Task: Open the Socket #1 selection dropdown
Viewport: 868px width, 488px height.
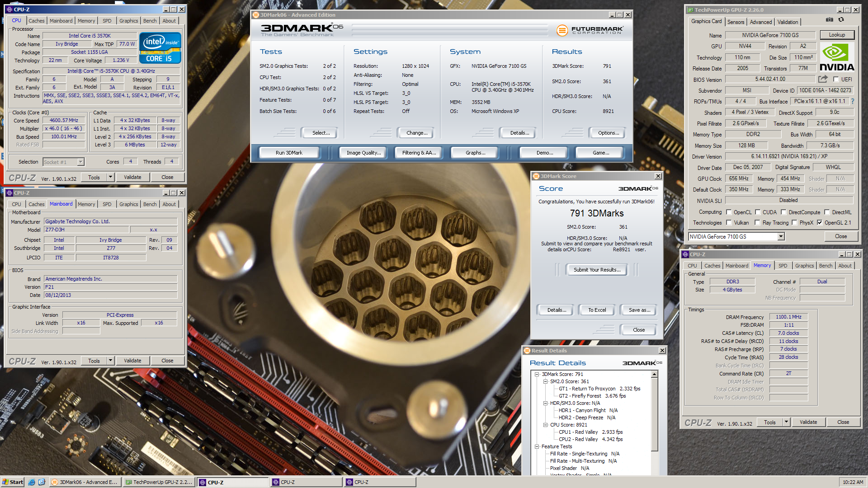Action: (80, 162)
